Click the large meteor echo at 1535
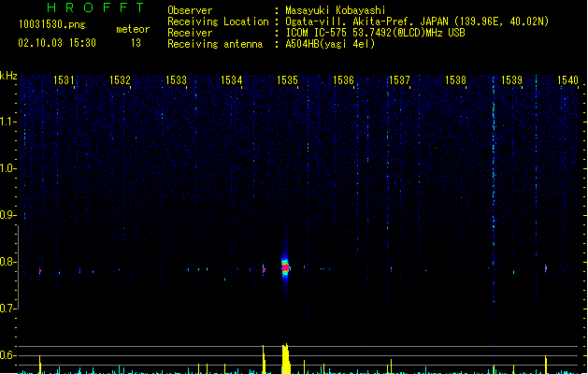Viewport: 588px width, 374px height. tap(285, 267)
